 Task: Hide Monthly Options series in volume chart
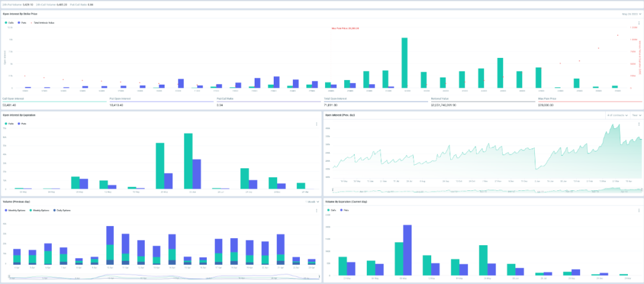point(14,210)
